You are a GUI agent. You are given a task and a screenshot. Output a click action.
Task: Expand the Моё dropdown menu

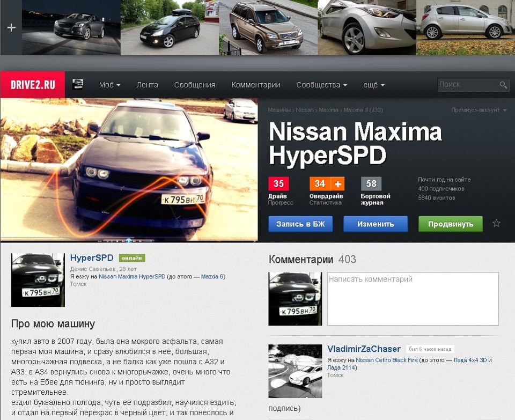pos(109,84)
